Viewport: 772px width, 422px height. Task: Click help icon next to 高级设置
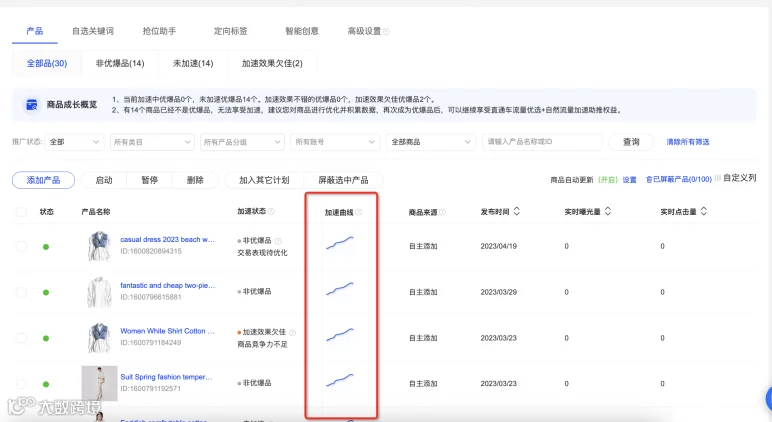click(386, 32)
